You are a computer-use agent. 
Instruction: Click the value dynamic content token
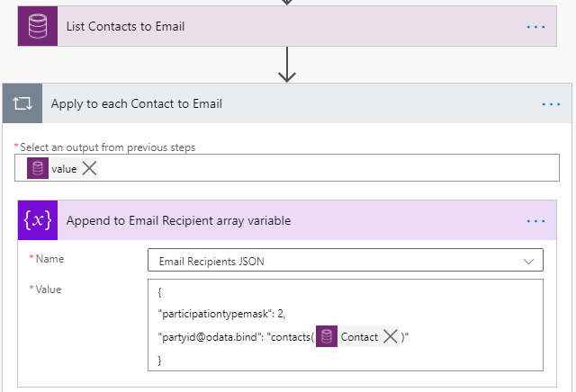63,168
